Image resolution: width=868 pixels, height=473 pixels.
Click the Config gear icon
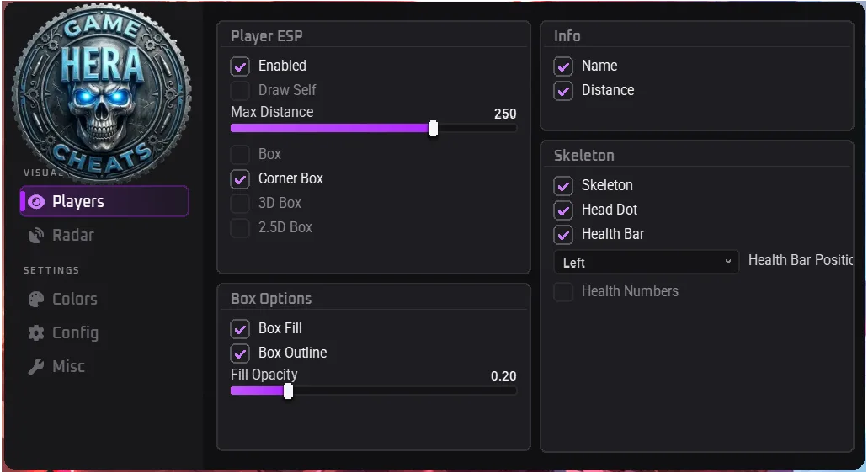click(x=36, y=333)
